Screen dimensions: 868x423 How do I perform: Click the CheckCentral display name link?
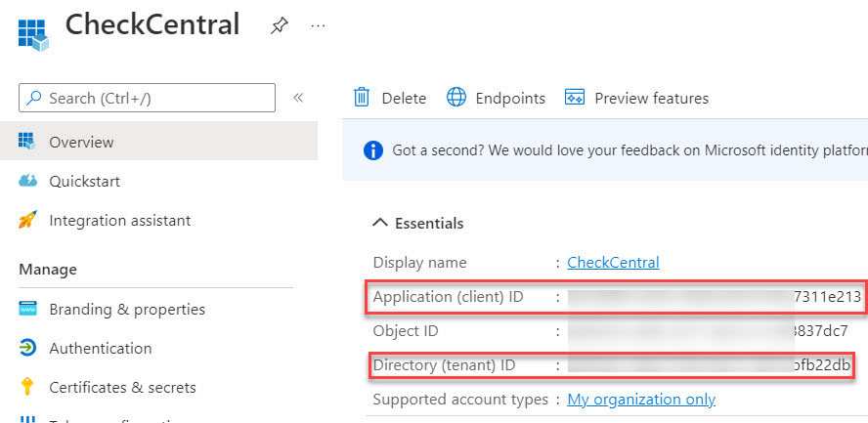[613, 262]
